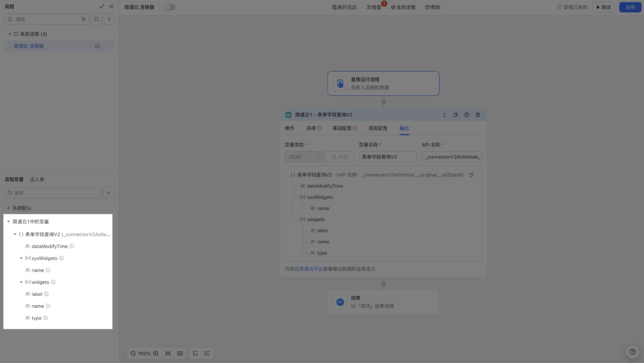
Task: Open 检查 issues list
Action: (x=374, y=7)
